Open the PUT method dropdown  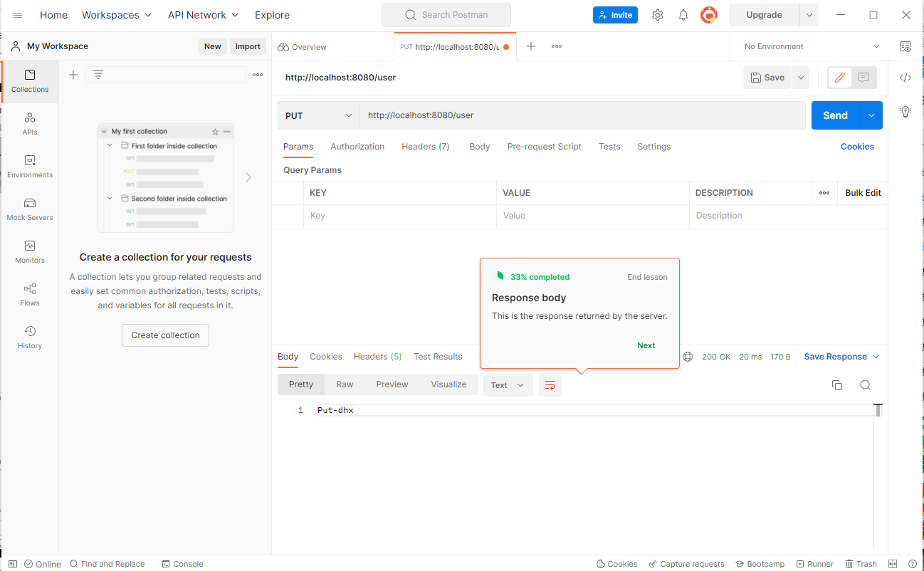pyautogui.click(x=318, y=115)
